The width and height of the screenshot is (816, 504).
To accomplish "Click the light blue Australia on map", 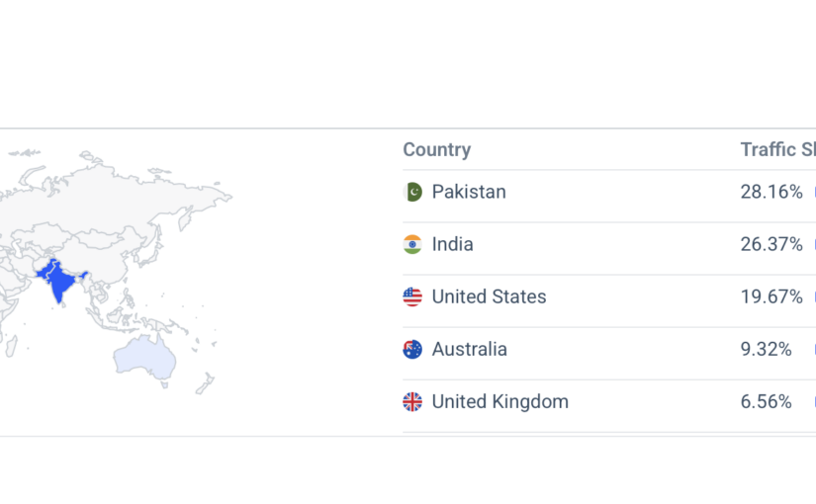I will 144,354.
